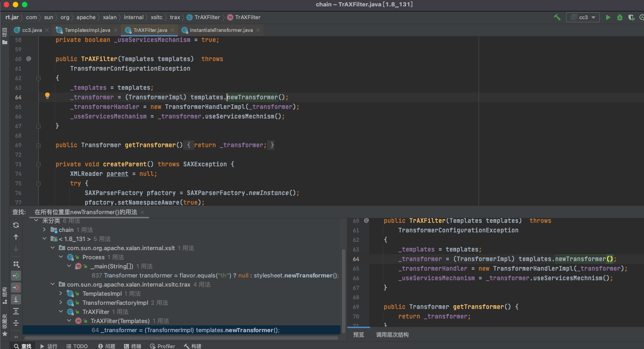Open the 运行 tool window
Screen dimensions: 644x349
(x=49, y=346)
